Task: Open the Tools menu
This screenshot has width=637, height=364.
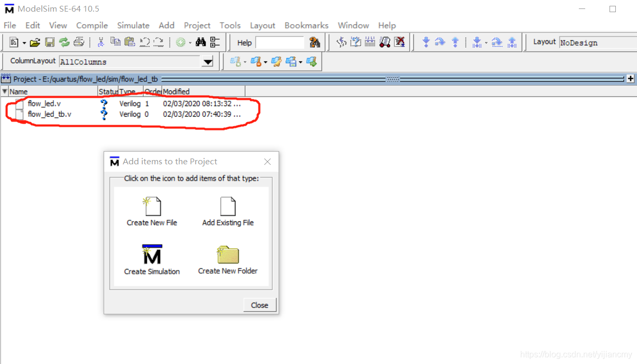Action: [x=230, y=25]
